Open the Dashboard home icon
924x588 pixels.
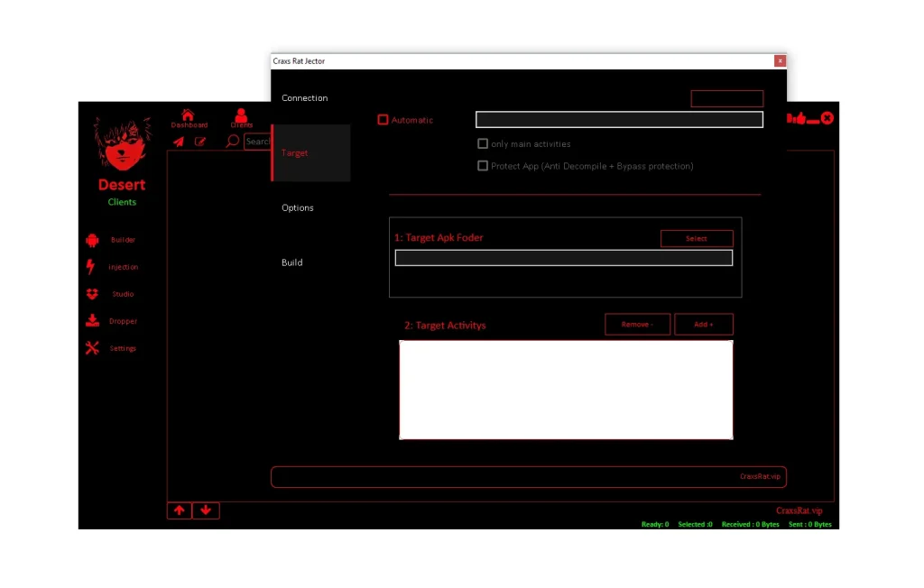point(188,115)
